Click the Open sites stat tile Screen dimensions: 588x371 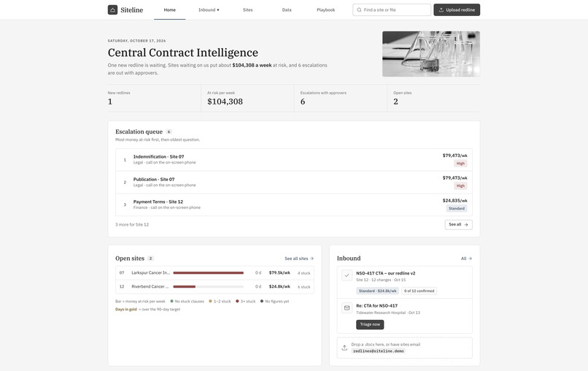tap(433, 98)
